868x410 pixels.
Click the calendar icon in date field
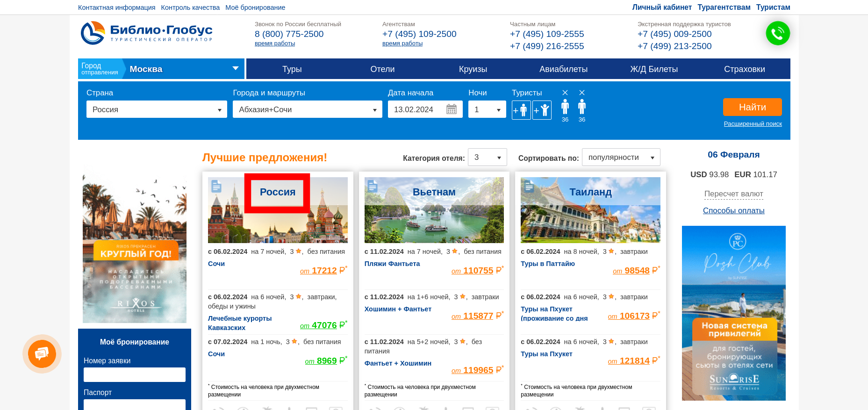click(451, 109)
